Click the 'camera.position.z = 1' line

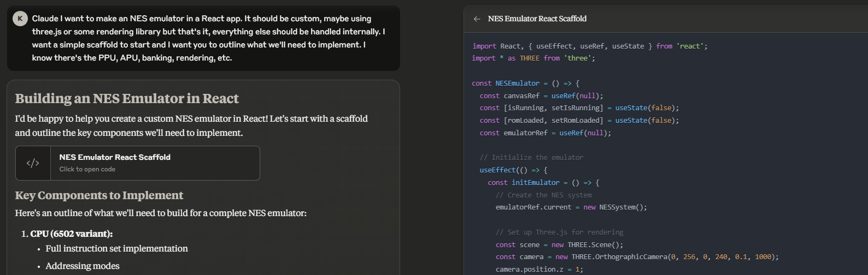pos(539,270)
